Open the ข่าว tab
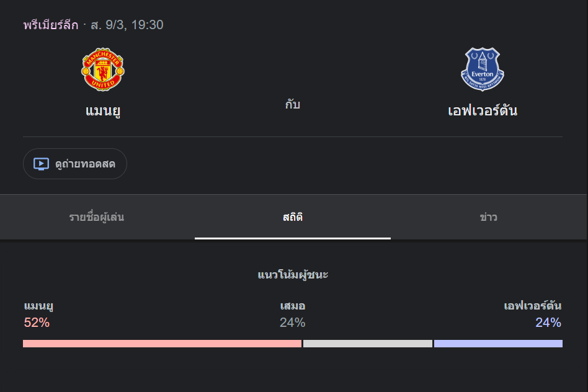The width and height of the screenshot is (588, 392). click(488, 217)
